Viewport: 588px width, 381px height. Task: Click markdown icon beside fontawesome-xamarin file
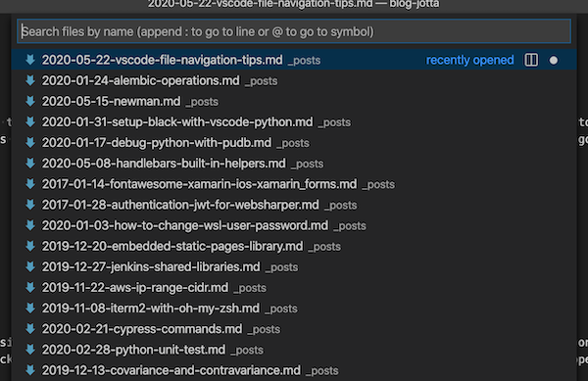[30, 184]
